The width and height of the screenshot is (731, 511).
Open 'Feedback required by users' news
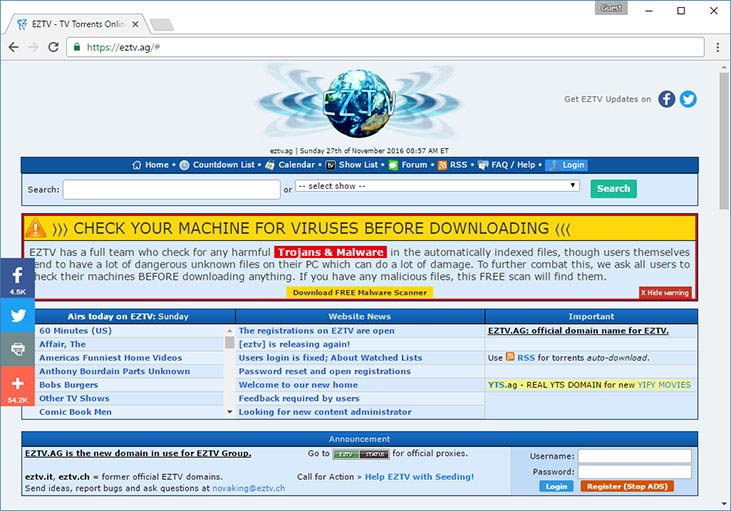tap(299, 398)
